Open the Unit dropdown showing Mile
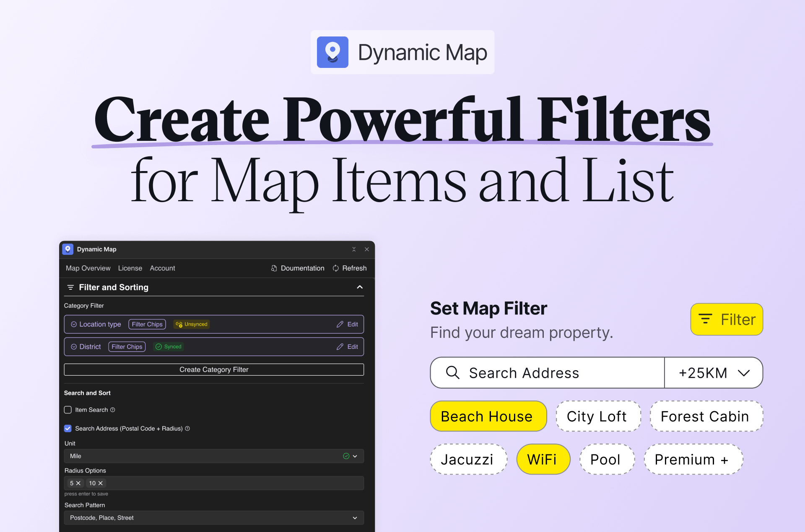 point(214,456)
